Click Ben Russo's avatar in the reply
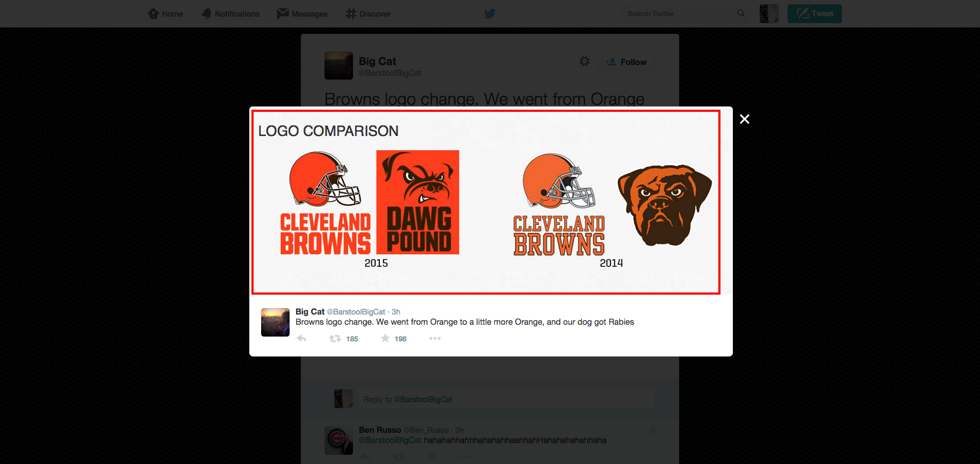 [x=338, y=440]
